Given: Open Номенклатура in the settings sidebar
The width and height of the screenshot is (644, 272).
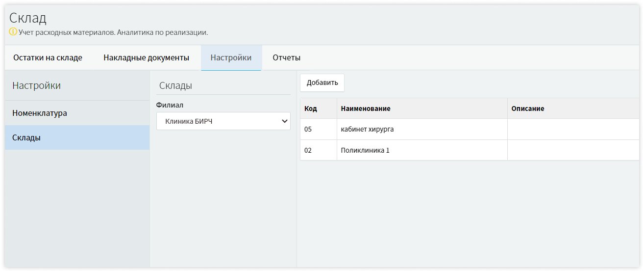Looking at the screenshot, I should tap(40, 113).
